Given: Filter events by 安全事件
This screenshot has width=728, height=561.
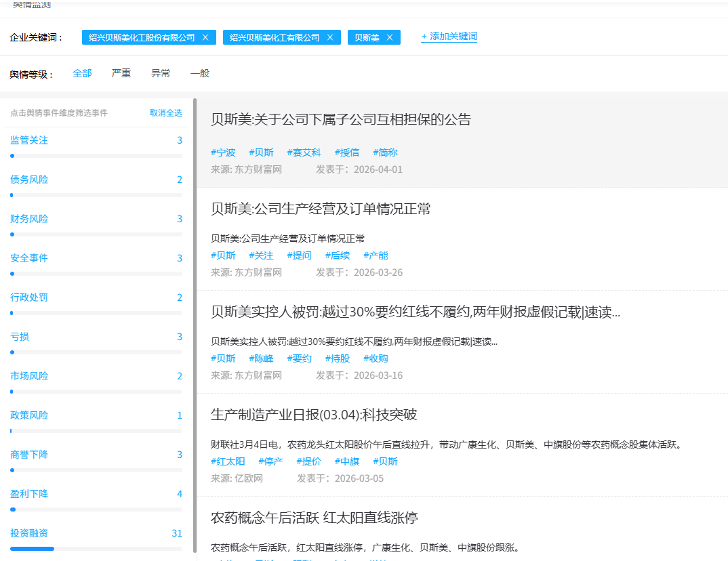Looking at the screenshot, I should pos(29,258).
